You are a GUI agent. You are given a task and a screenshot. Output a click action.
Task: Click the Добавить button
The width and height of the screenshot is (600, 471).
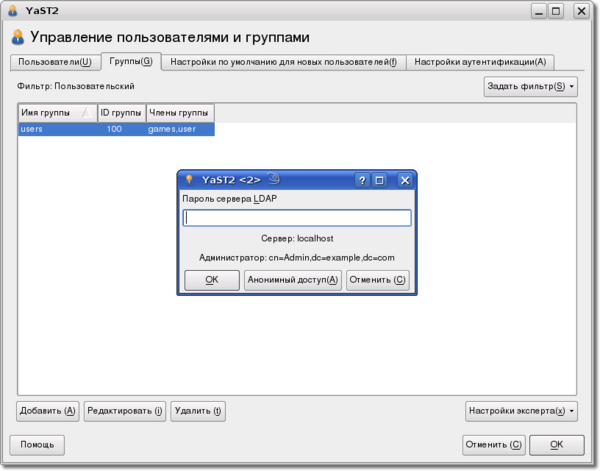[47, 410]
